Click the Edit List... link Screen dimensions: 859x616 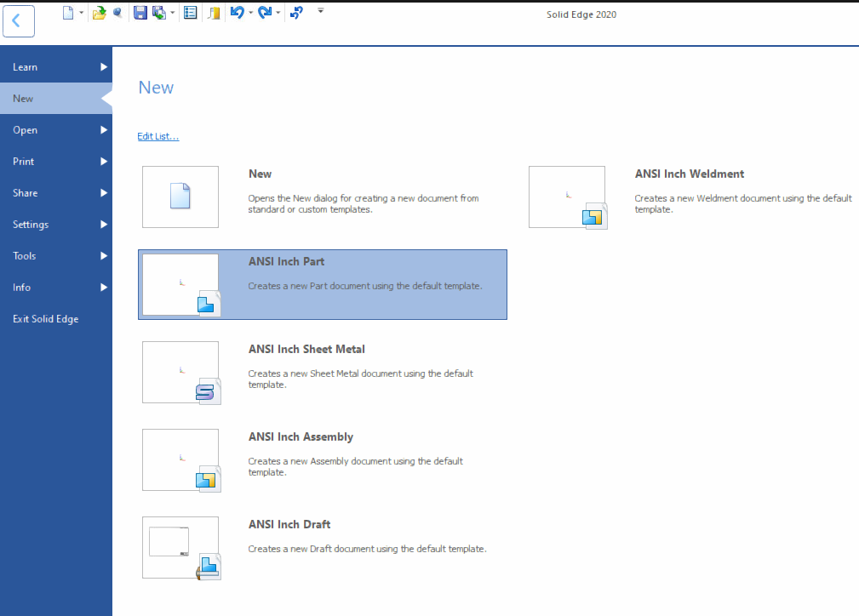point(157,136)
